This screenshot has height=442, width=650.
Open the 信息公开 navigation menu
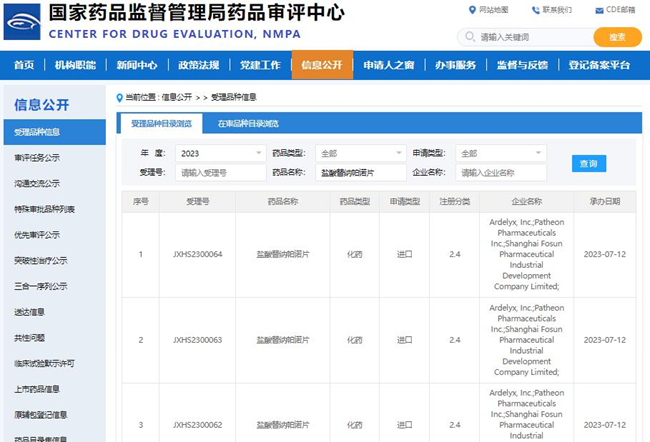[x=322, y=65]
